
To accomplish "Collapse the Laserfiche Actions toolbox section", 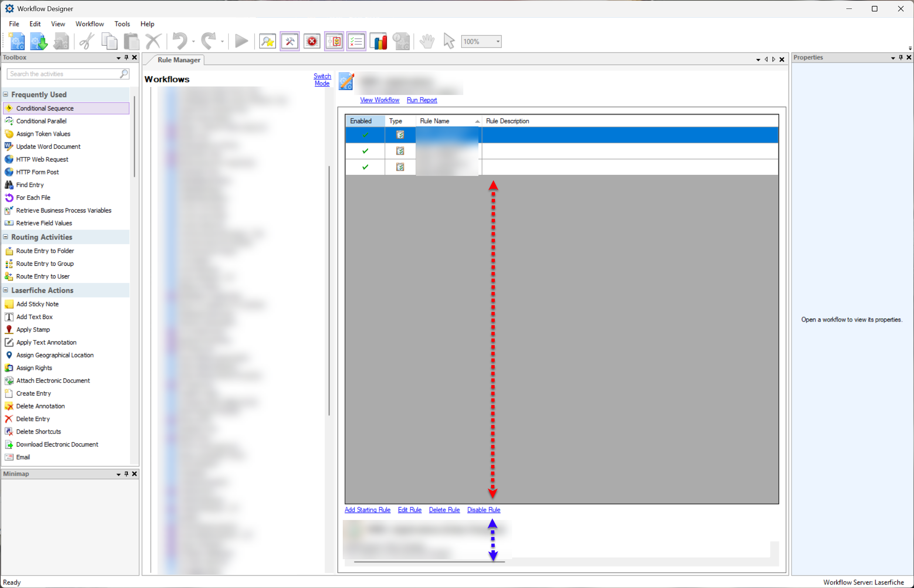I will (x=6, y=290).
